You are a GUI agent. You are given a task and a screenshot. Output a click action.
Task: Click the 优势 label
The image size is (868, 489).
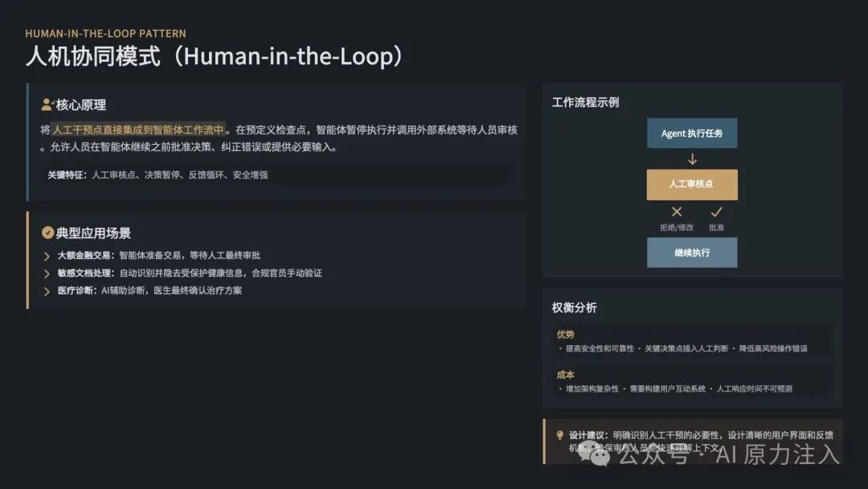(565, 335)
